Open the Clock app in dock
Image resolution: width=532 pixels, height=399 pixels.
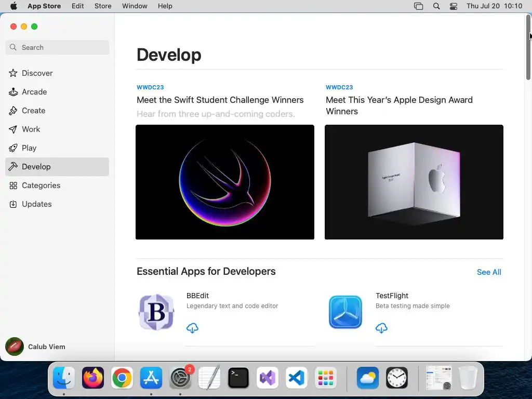click(x=397, y=378)
